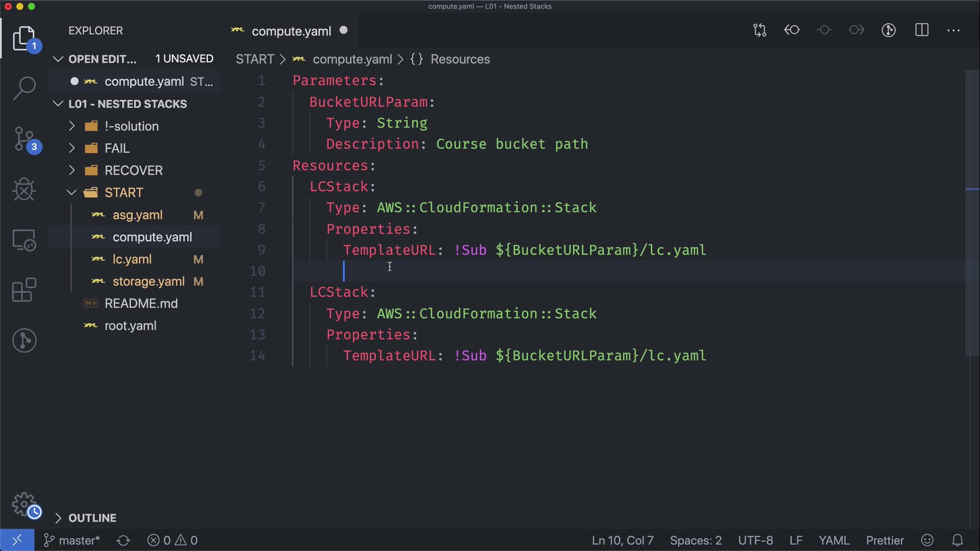
Task: Select the compute.yaml editor tab
Action: (291, 31)
